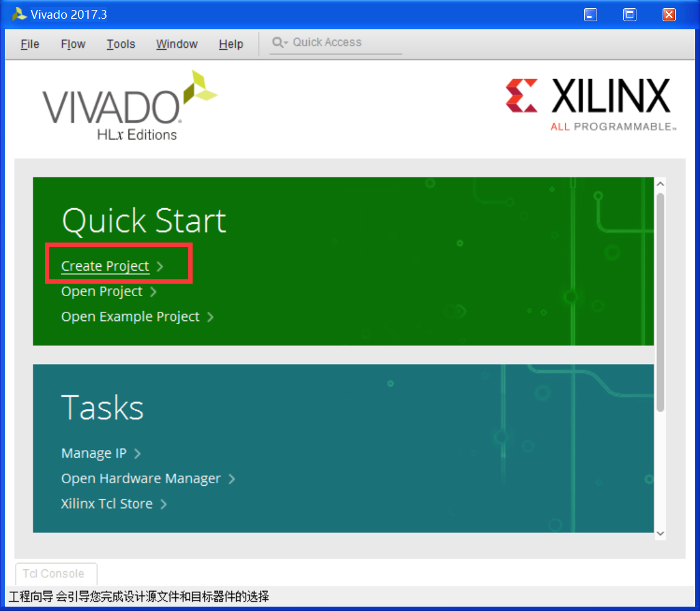
Task: Click the Open Project link
Action: tap(102, 292)
